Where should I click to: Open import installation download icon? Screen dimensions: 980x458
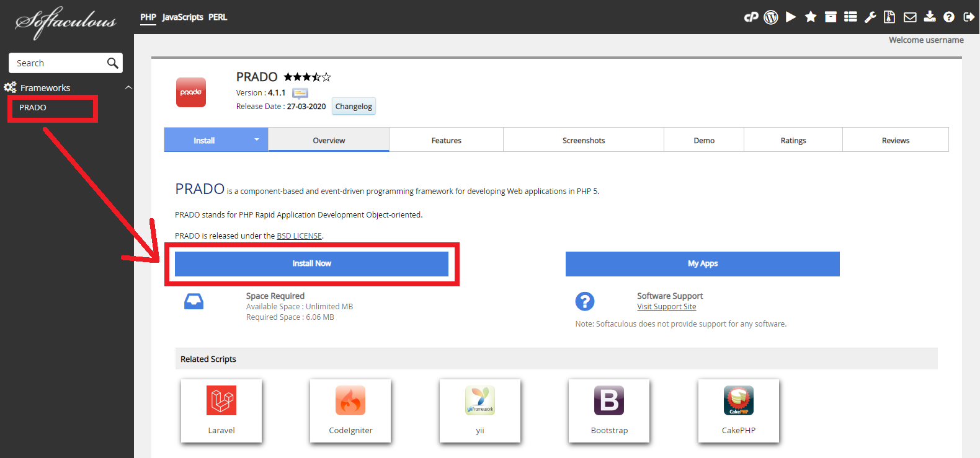click(x=930, y=17)
